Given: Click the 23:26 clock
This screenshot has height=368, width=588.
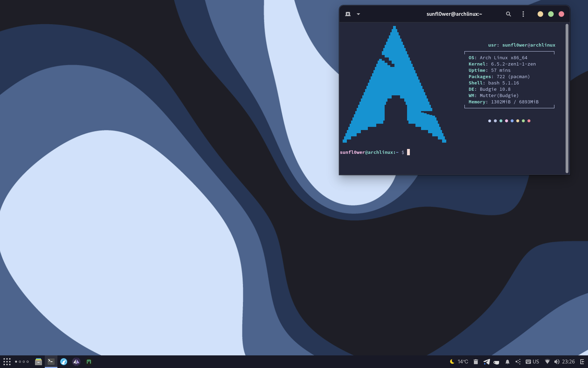Looking at the screenshot, I should coord(568,362).
